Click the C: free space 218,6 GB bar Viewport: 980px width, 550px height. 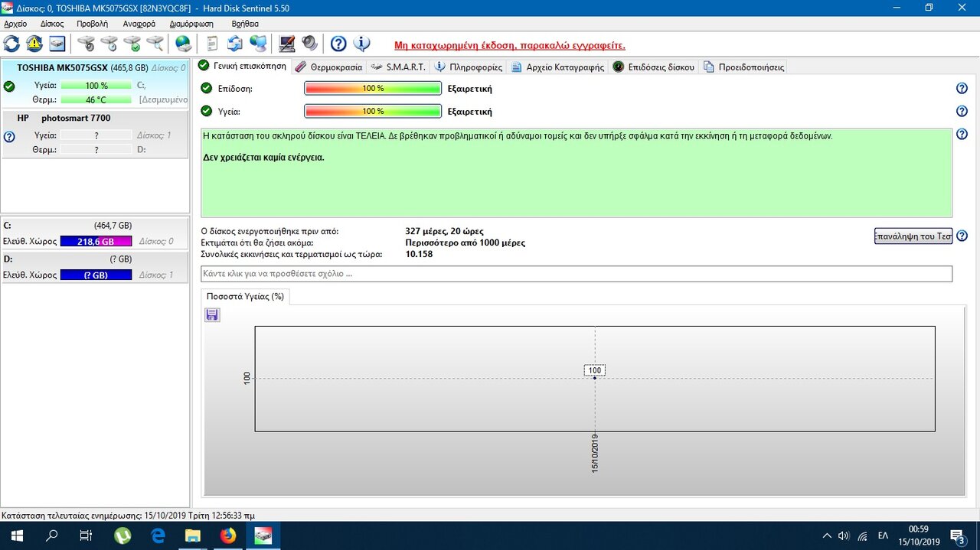click(x=96, y=242)
